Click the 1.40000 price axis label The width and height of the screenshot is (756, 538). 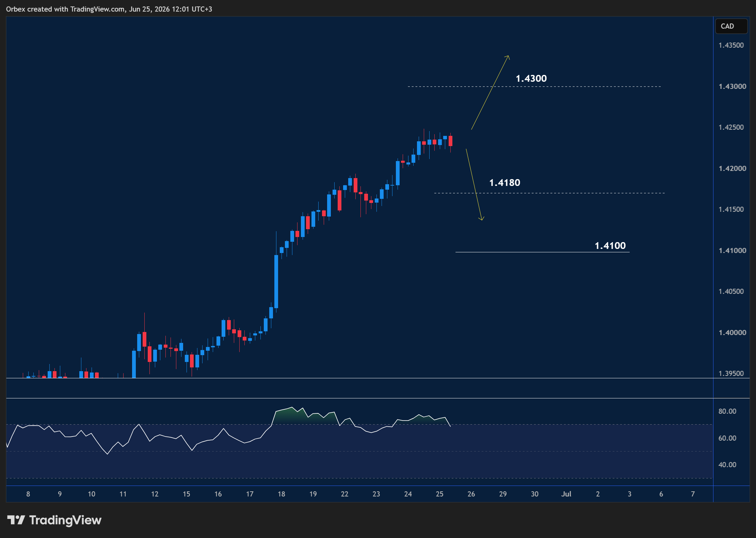coord(732,333)
